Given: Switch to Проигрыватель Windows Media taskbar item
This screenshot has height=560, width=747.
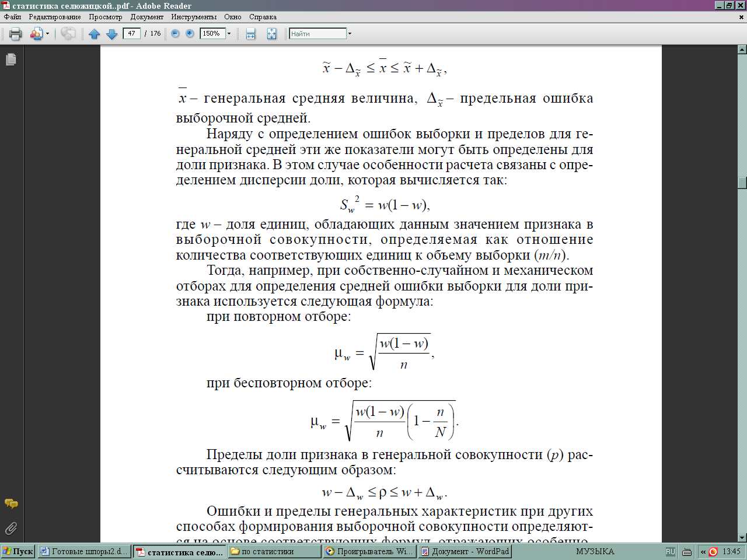Looking at the screenshot, I should pyautogui.click(x=369, y=551).
